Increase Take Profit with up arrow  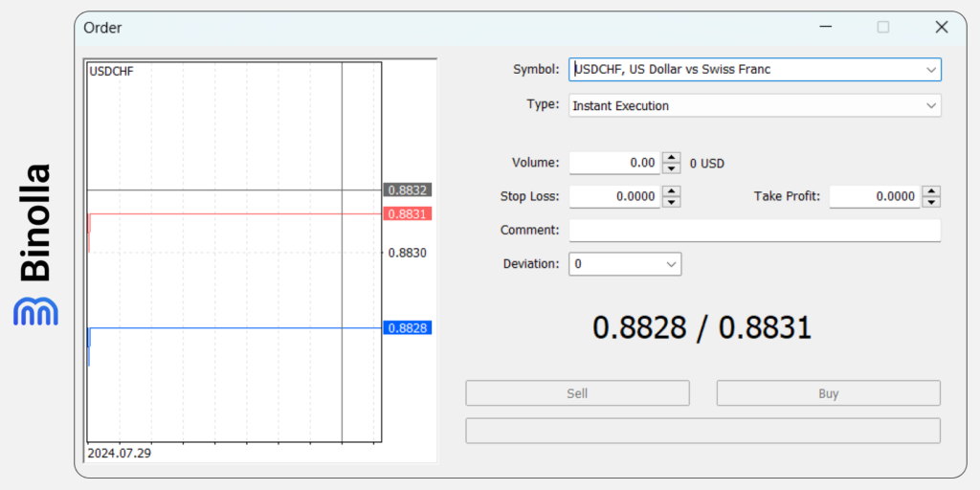[x=931, y=191]
